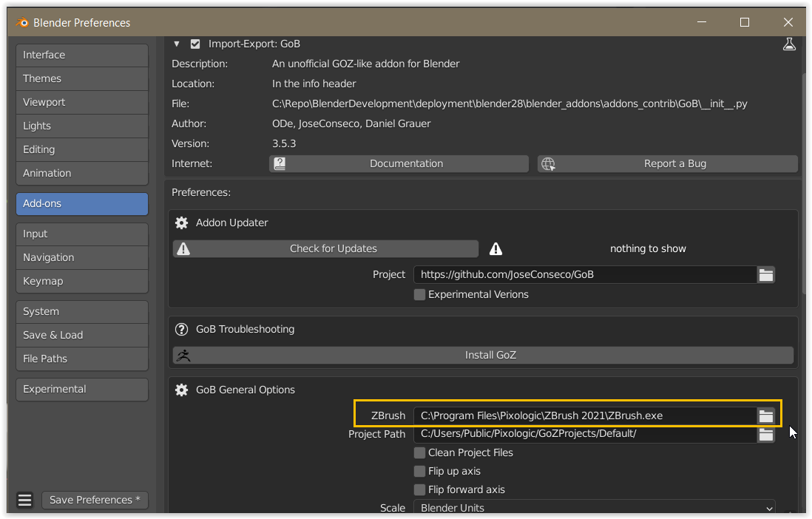
Task: Click the Blender logo in title bar
Action: 21,23
